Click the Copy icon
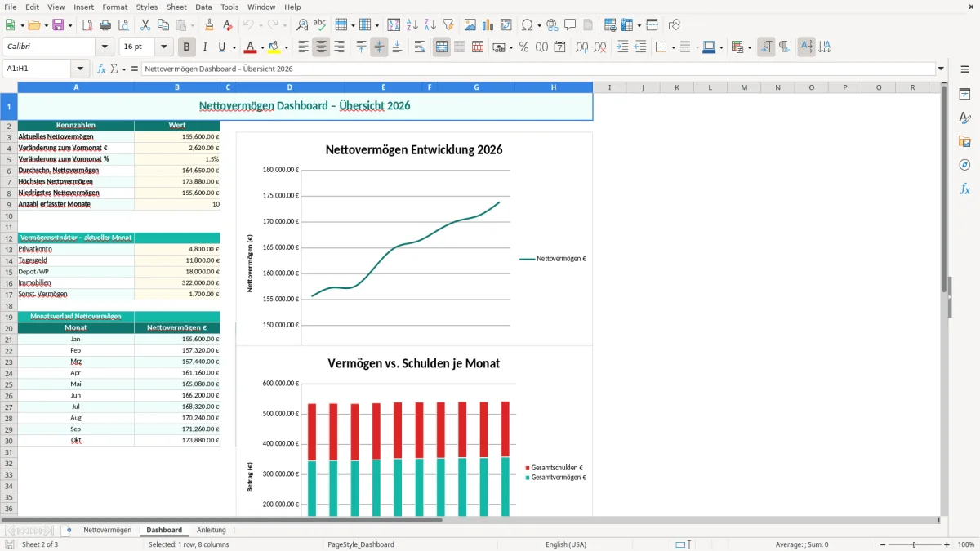 point(163,25)
